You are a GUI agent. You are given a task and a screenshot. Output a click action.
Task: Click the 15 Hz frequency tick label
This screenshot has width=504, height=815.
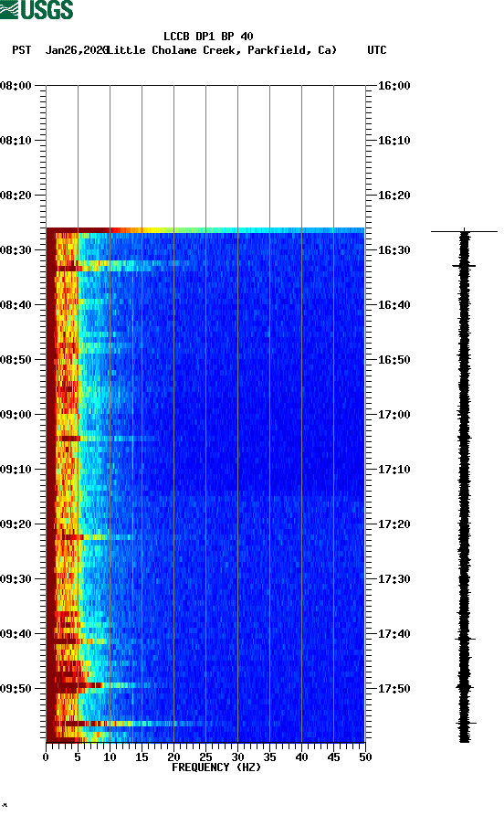pos(142,757)
